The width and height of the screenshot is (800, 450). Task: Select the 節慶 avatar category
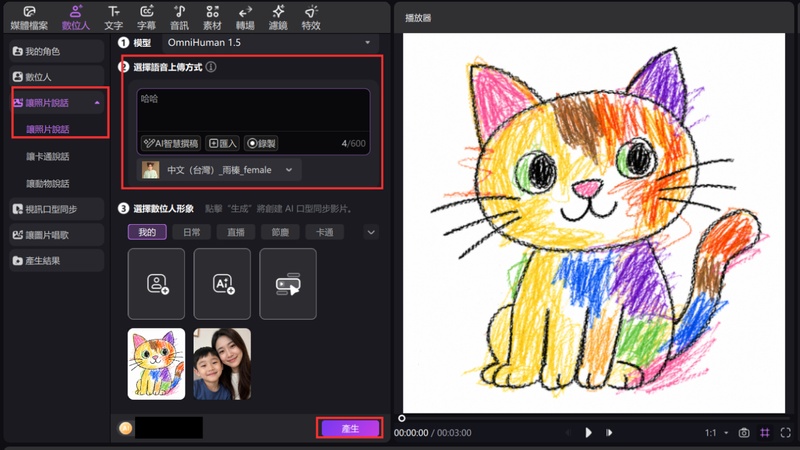pos(280,232)
